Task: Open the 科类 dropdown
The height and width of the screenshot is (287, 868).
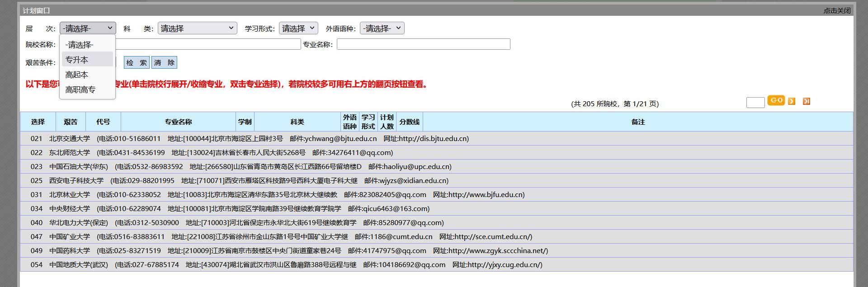Action: 197,28
